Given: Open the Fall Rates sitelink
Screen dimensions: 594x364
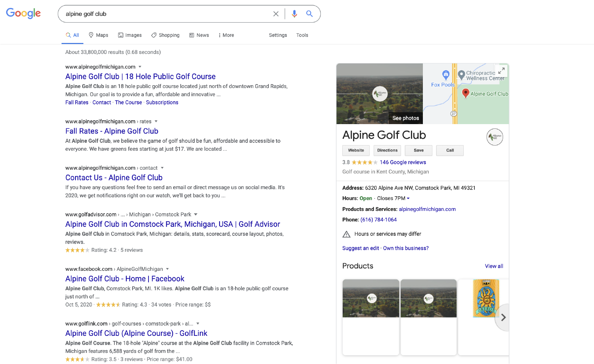Looking at the screenshot, I should coord(77,102).
